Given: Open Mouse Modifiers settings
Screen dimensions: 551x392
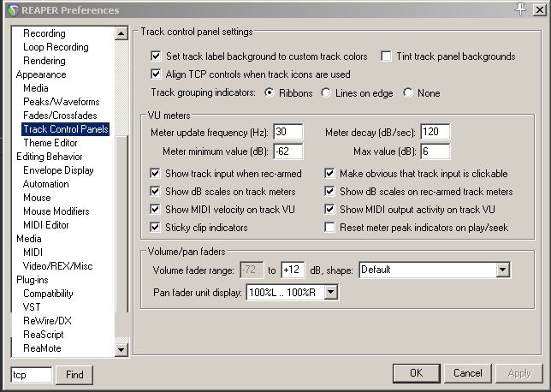Looking at the screenshot, I should (56, 211).
